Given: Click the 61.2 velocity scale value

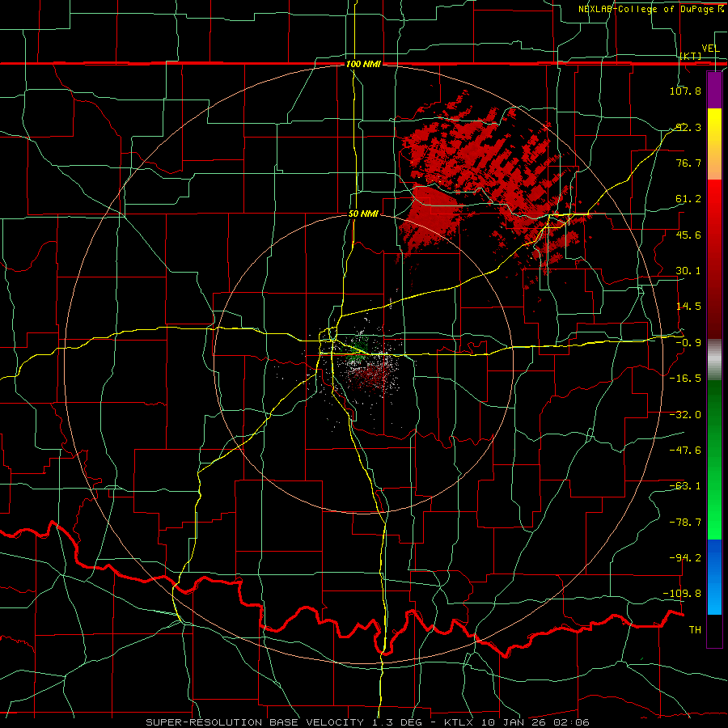Looking at the screenshot, I should [688, 199].
